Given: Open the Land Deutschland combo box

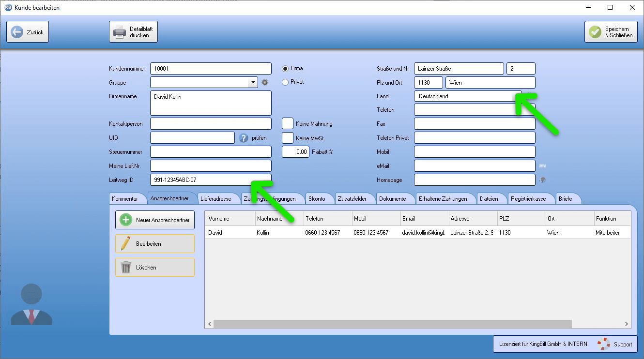Looking at the screenshot, I should point(468,96).
